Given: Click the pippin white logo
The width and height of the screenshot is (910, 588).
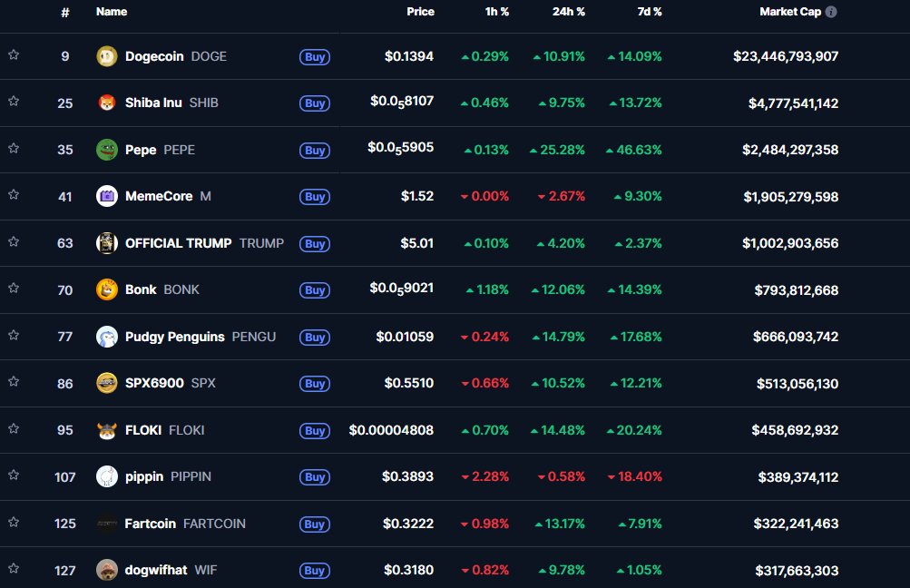Looking at the screenshot, I should click(107, 476).
